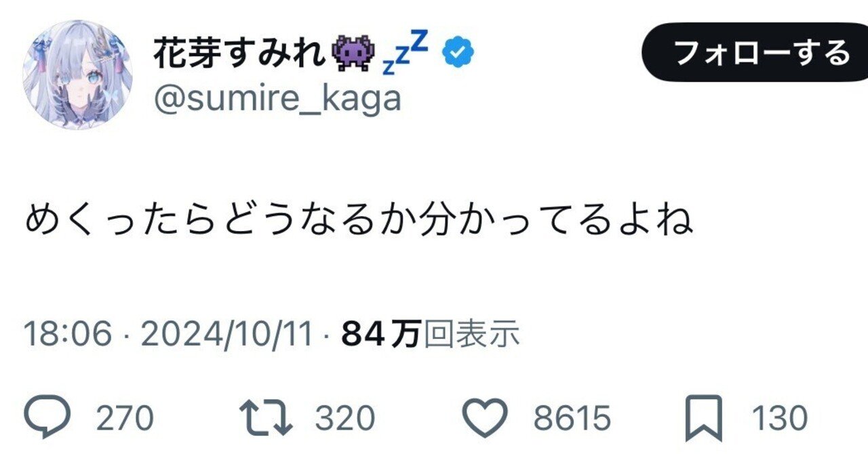Viewport: 868px width, 454px height.
Task: Open the profile picture avatar
Action: click(78, 75)
